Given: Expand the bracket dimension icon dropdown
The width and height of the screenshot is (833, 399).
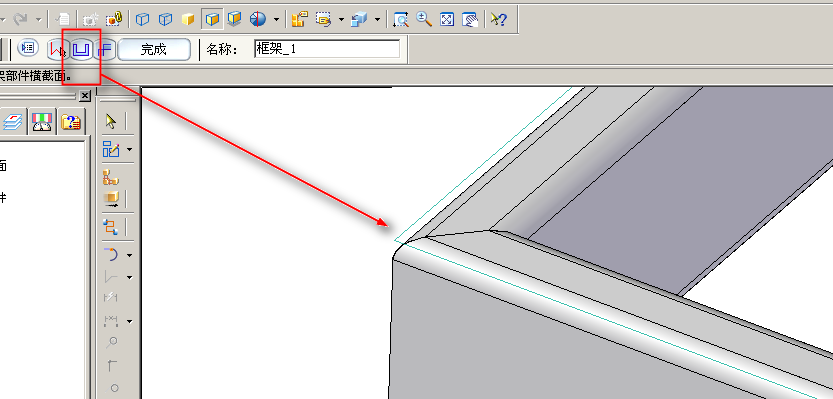Looking at the screenshot, I should (x=130, y=321).
